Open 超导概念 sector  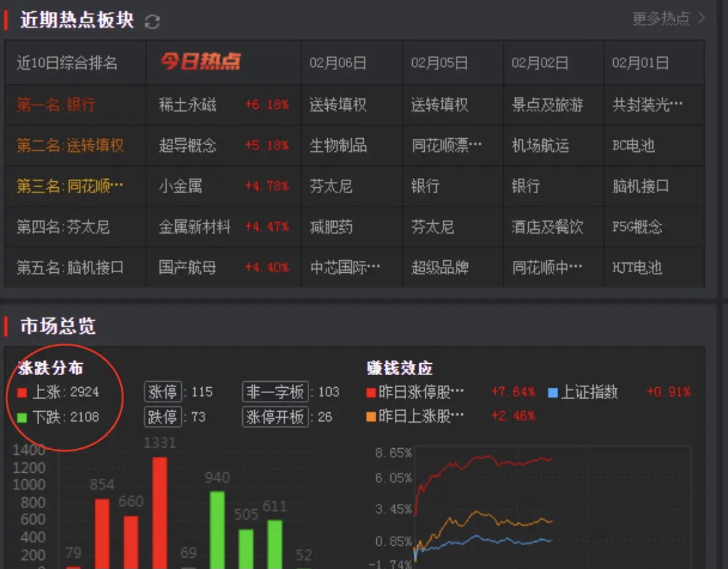[188, 145]
